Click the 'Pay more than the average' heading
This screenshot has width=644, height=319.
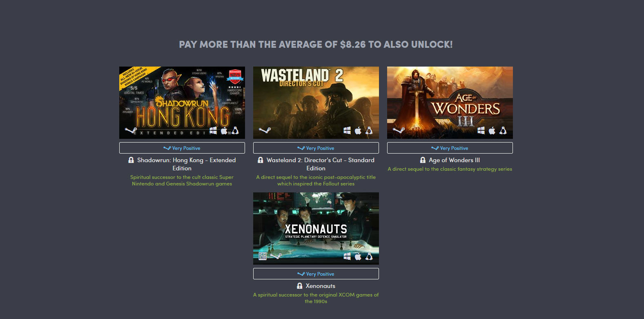tap(316, 45)
